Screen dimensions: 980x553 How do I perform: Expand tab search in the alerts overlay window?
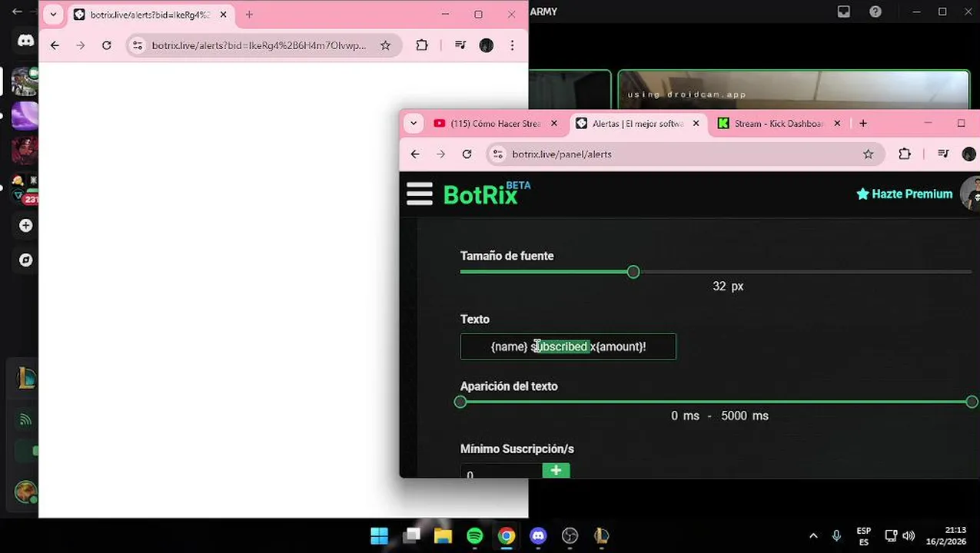(x=53, y=15)
